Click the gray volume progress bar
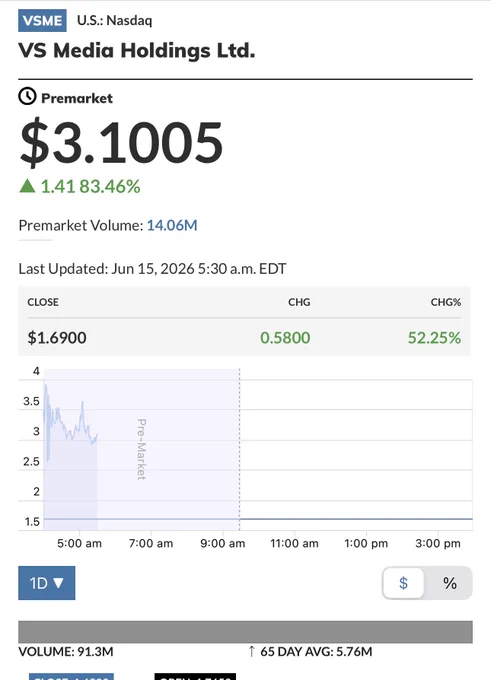 (x=245, y=631)
